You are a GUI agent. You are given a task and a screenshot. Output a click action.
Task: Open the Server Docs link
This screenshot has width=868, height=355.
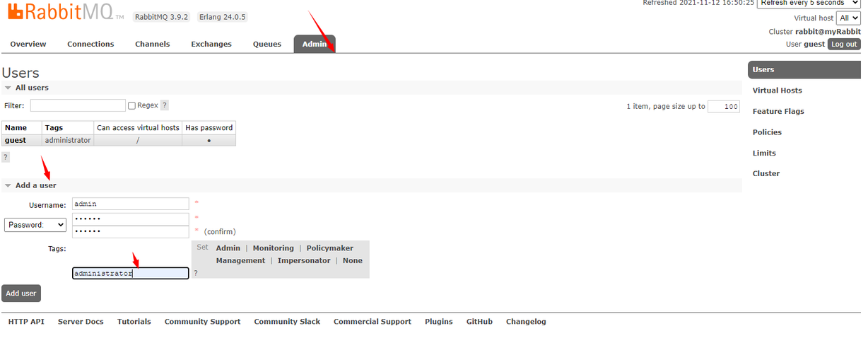pos(81,322)
